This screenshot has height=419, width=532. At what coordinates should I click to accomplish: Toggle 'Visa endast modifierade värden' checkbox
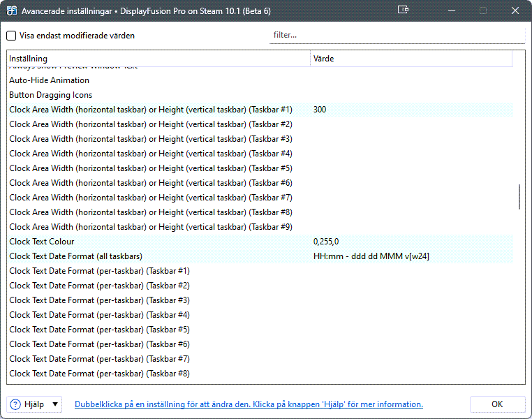tap(11, 36)
